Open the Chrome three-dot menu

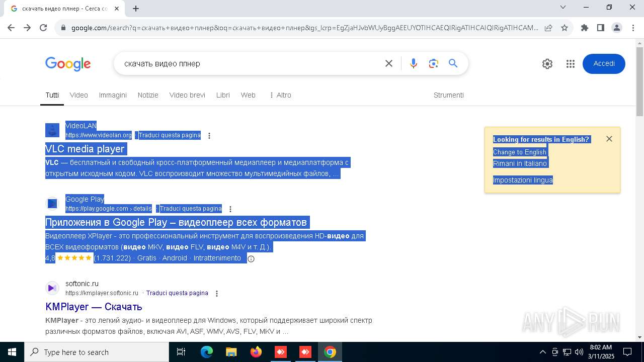tap(633, 28)
